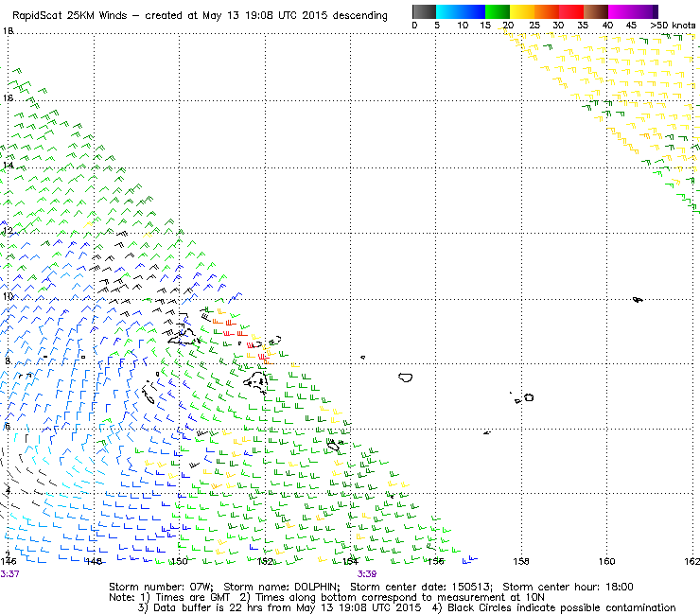Click the "45" label under the color bar
The width and height of the screenshot is (700, 615).
631,26
